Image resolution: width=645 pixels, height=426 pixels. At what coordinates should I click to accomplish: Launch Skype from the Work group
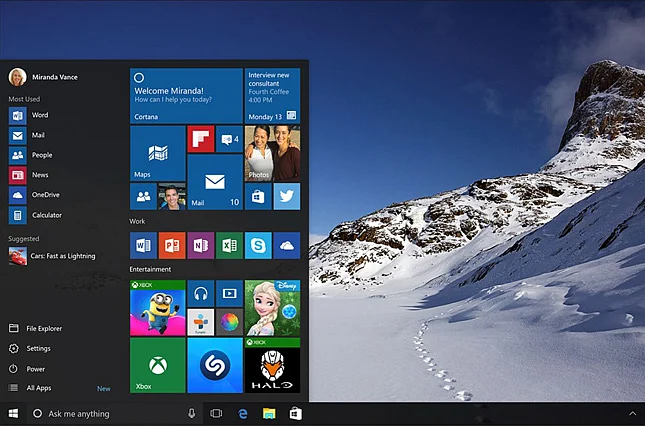pyautogui.click(x=258, y=245)
